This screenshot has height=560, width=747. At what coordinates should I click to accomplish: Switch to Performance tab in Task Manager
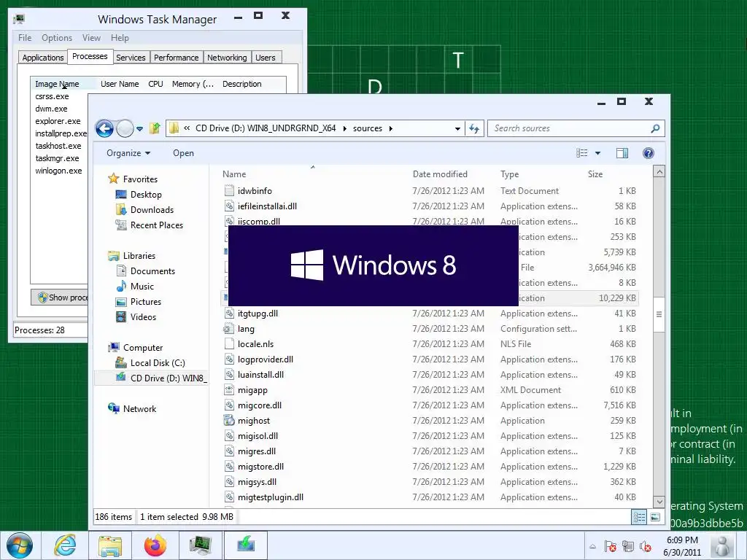click(177, 58)
